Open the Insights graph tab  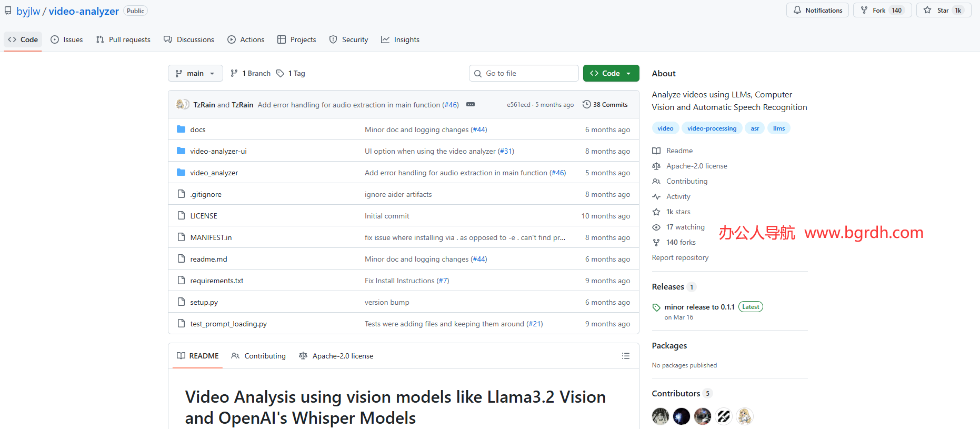click(x=400, y=40)
